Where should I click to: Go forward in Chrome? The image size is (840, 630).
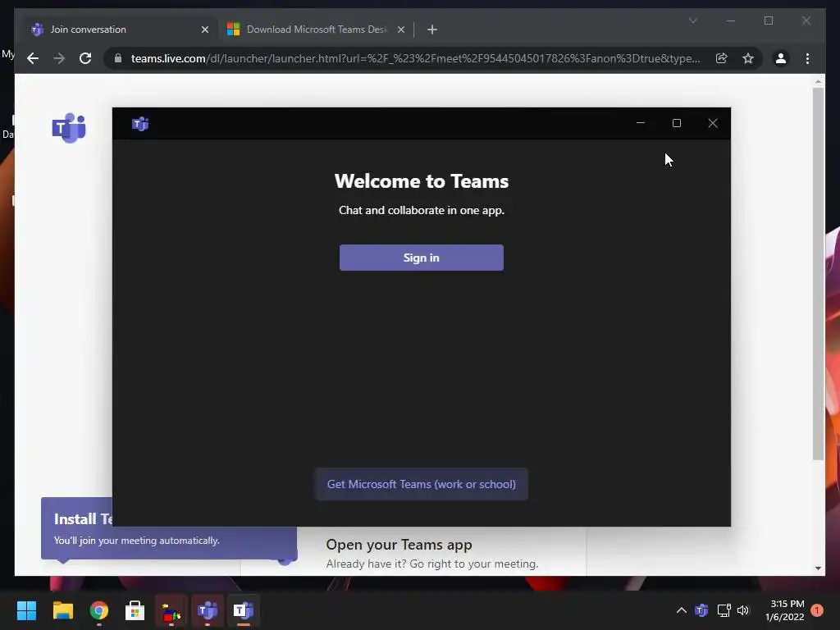click(x=59, y=58)
